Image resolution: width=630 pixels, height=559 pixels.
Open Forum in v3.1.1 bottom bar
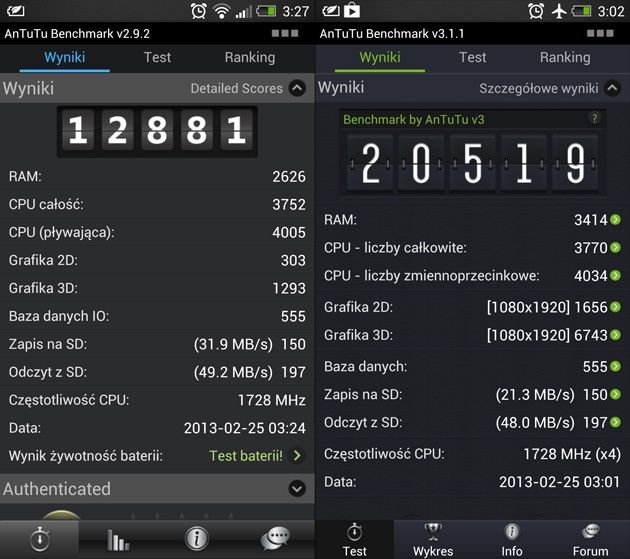click(590, 540)
